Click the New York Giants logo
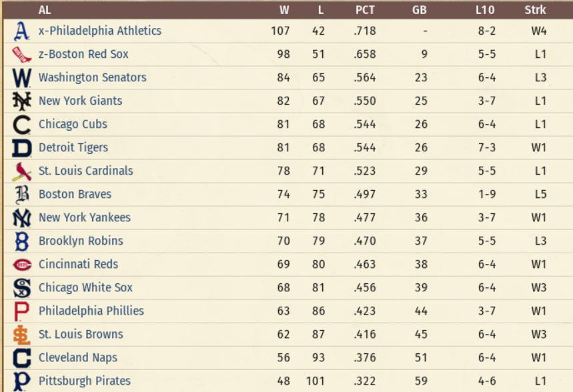Image resolution: width=573 pixels, height=392 pixels. click(x=22, y=101)
